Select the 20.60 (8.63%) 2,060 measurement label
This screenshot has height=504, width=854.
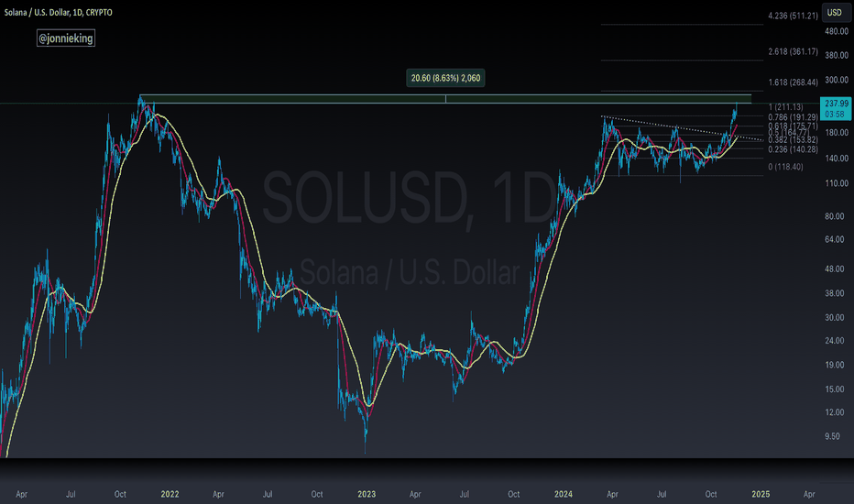point(445,78)
